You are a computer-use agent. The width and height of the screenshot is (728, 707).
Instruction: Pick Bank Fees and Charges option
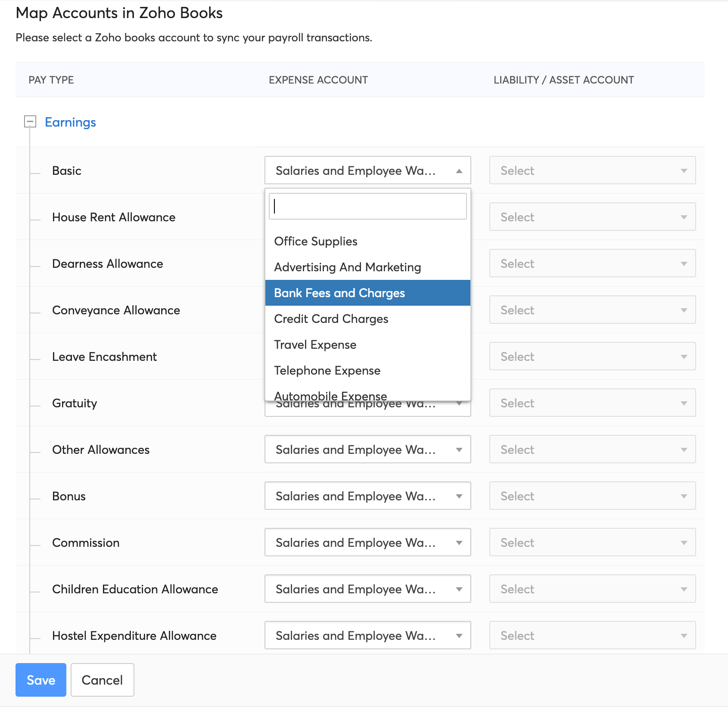click(339, 293)
